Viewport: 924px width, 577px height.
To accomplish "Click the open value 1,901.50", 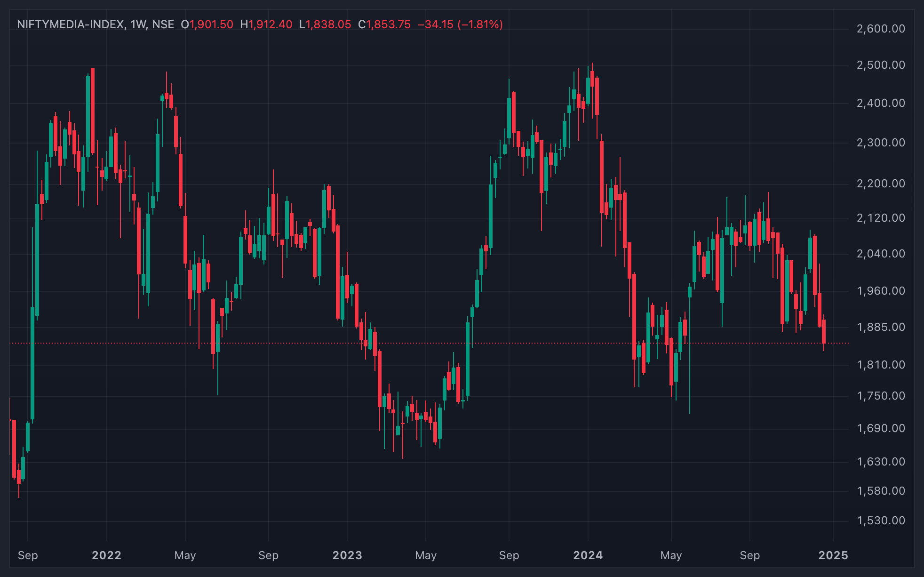I will tap(211, 24).
